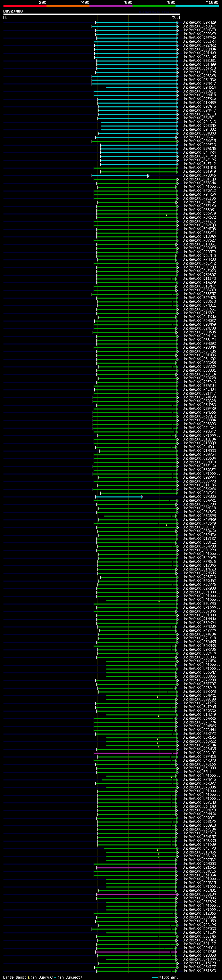Click the cyan alignment bar for B9H614

pos(142,88)
